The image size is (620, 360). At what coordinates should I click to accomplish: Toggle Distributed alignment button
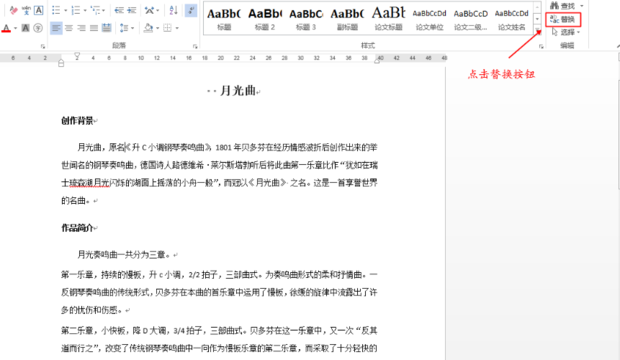(x=106, y=28)
